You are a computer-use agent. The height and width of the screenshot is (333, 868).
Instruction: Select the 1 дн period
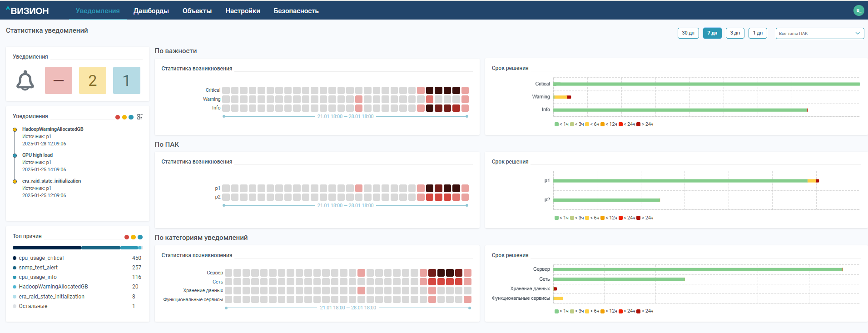pos(758,33)
